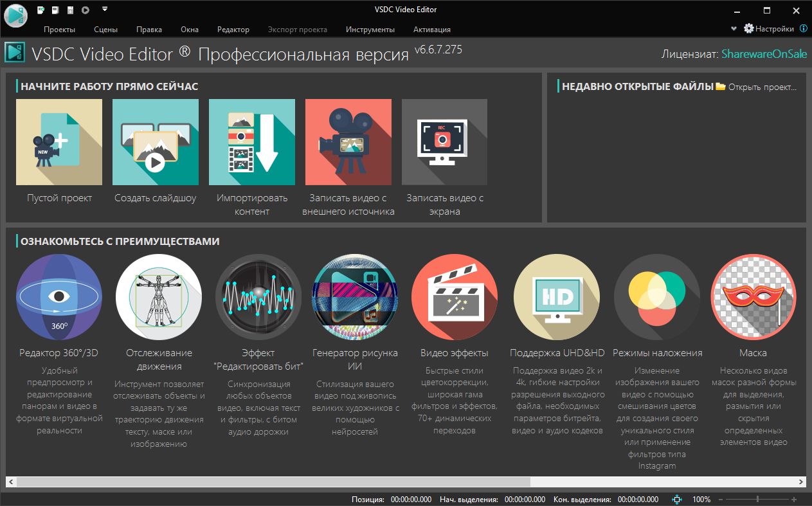Click the Пустой проект label
The width and height of the screenshot is (812, 506).
[59, 198]
